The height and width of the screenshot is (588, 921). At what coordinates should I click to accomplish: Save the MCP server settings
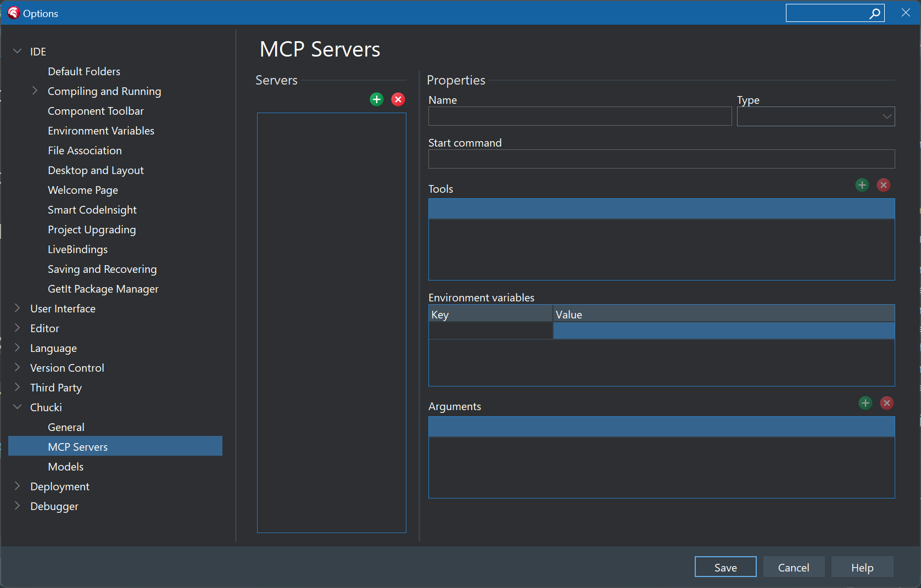pyautogui.click(x=725, y=567)
